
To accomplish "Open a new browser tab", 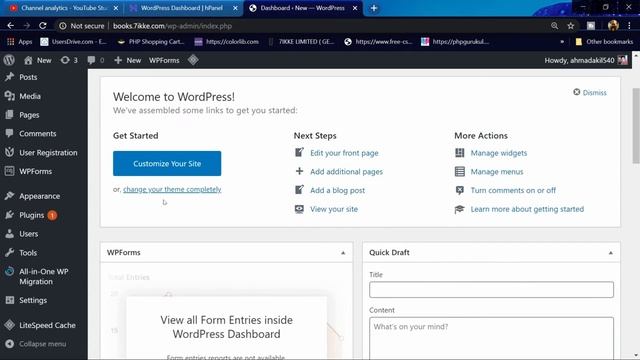I will [x=374, y=8].
